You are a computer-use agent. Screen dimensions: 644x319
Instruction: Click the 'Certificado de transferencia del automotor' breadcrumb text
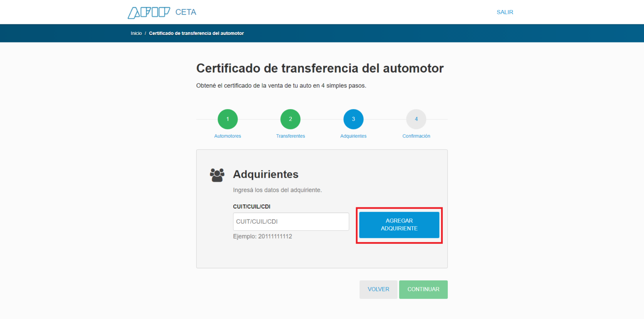tap(196, 33)
